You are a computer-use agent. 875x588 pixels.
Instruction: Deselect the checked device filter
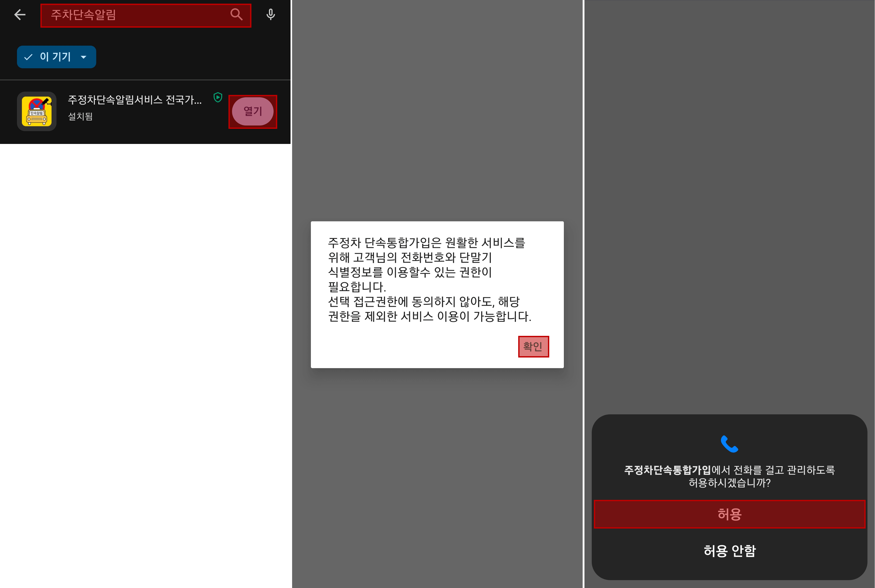pyautogui.click(x=56, y=57)
